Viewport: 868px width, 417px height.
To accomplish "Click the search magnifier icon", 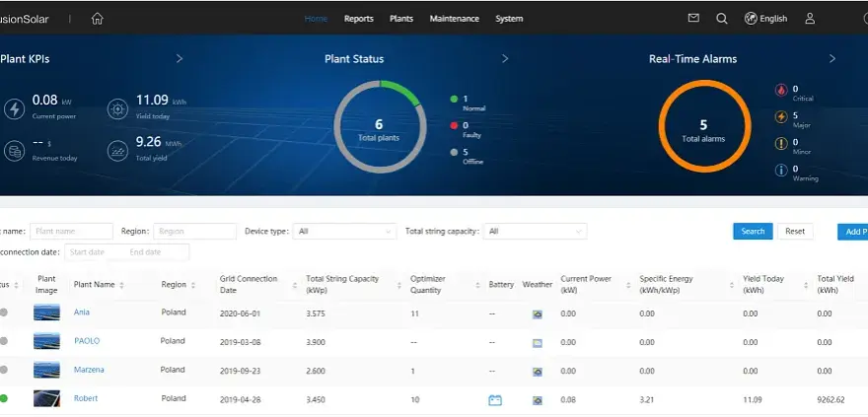I will tap(721, 19).
